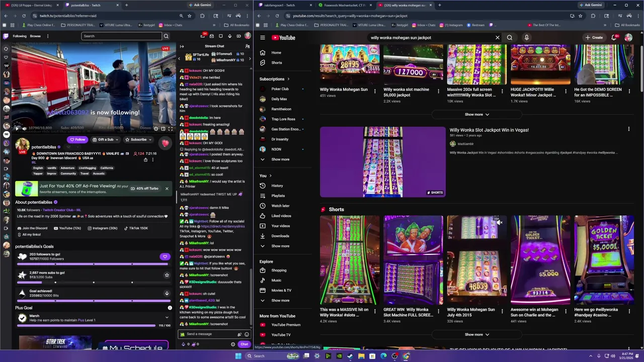
Task: Open Join the Discord link
Action: (x=32, y=228)
